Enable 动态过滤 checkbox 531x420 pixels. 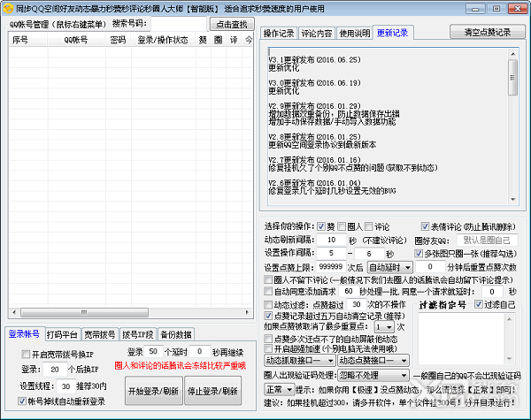click(268, 304)
